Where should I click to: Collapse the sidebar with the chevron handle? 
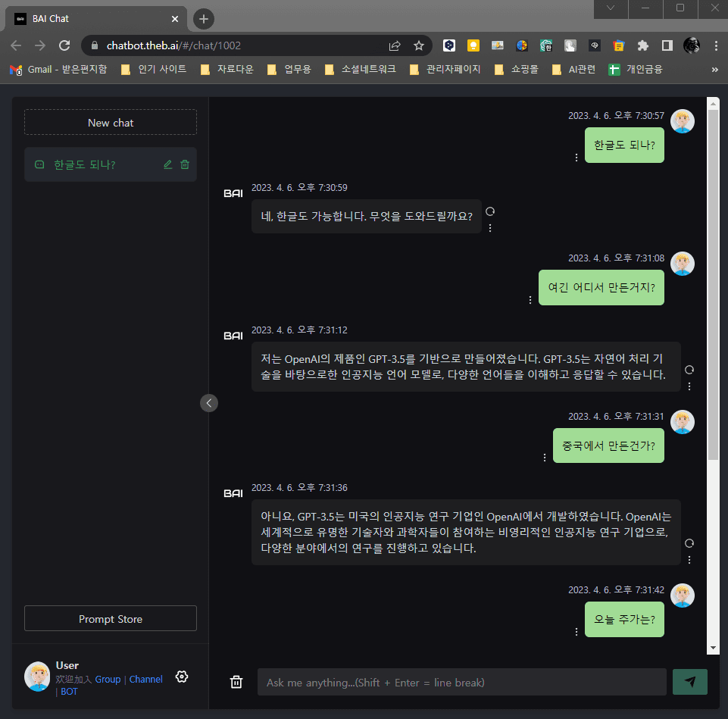[x=209, y=403]
